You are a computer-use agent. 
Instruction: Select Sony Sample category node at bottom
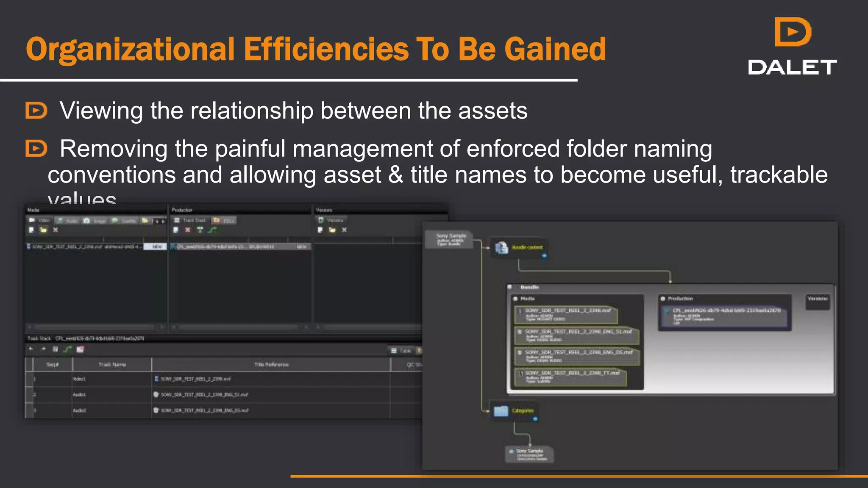pos(530,455)
